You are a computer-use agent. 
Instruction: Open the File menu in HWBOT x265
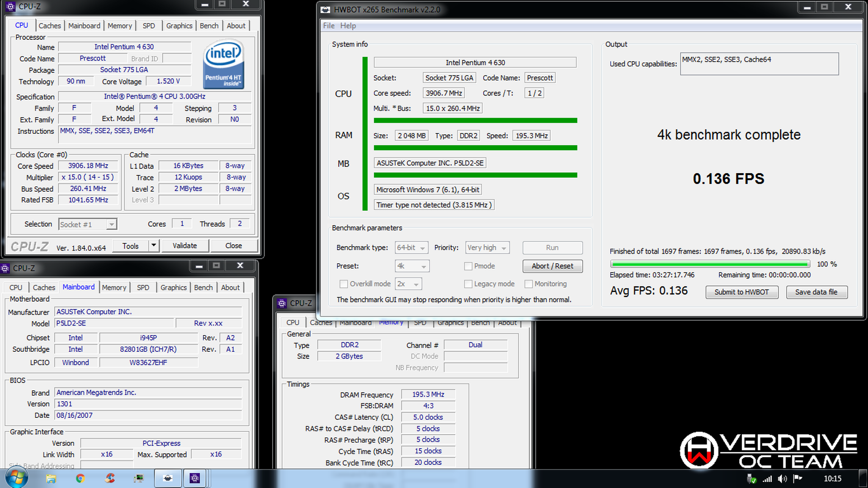click(329, 26)
